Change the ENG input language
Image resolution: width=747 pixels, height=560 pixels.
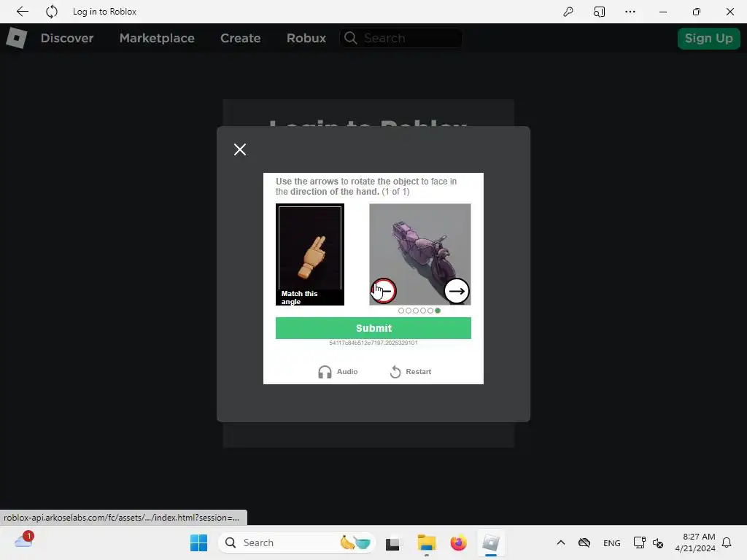612,542
